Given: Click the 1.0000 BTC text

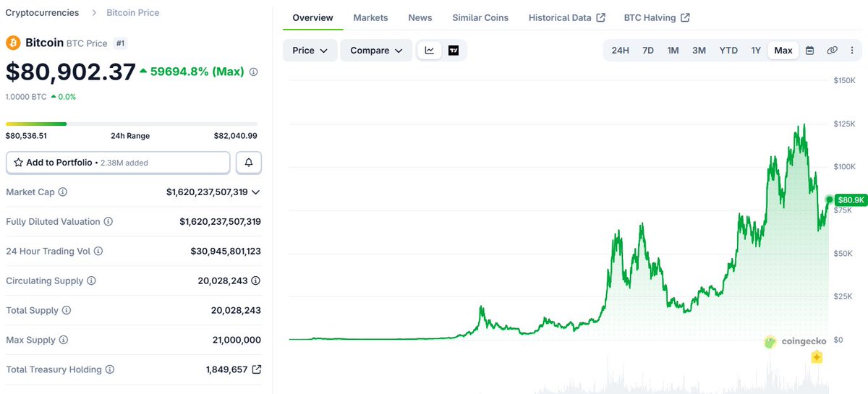Looking at the screenshot, I should pyautogui.click(x=26, y=97).
